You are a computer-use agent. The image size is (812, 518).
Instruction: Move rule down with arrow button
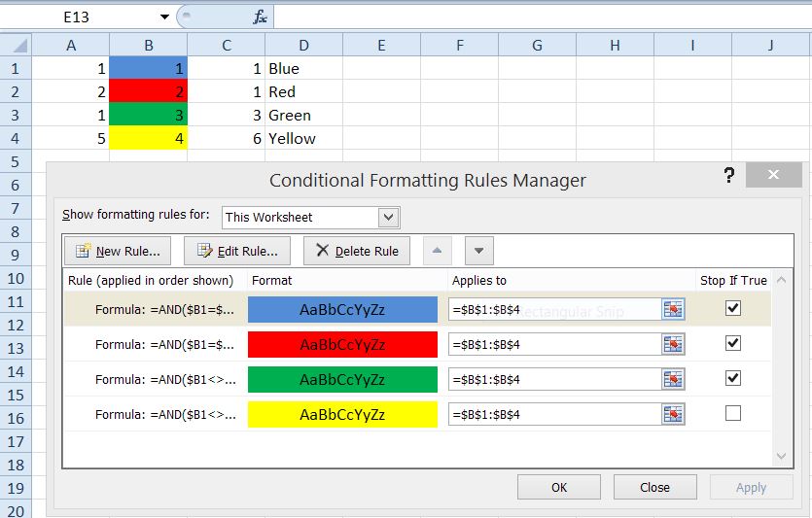tap(479, 251)
